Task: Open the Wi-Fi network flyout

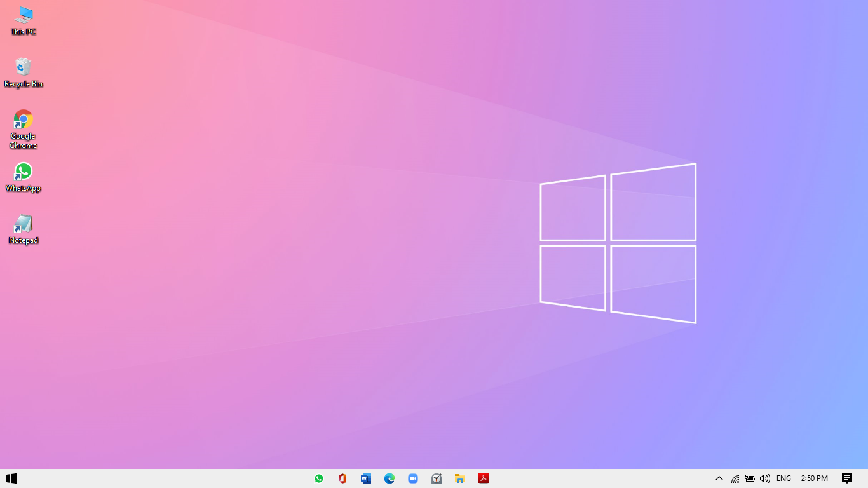Action: pyautogui.click(x=735, y=478)
